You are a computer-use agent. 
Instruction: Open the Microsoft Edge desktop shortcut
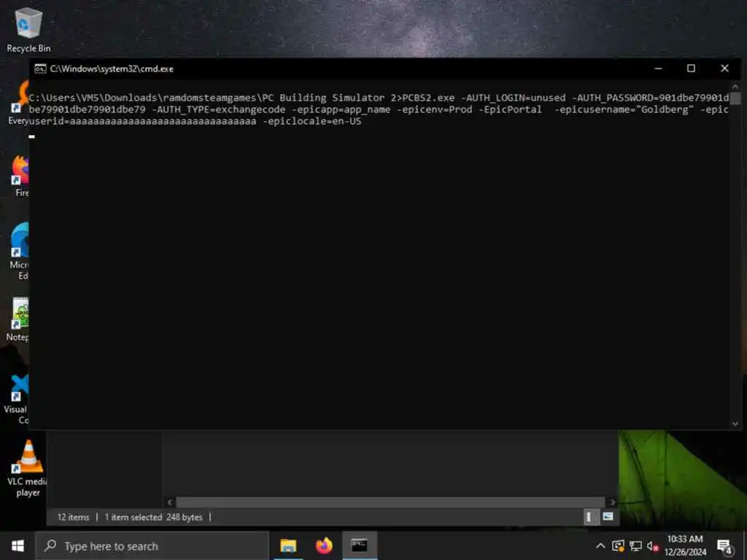(x=19, y=251)
